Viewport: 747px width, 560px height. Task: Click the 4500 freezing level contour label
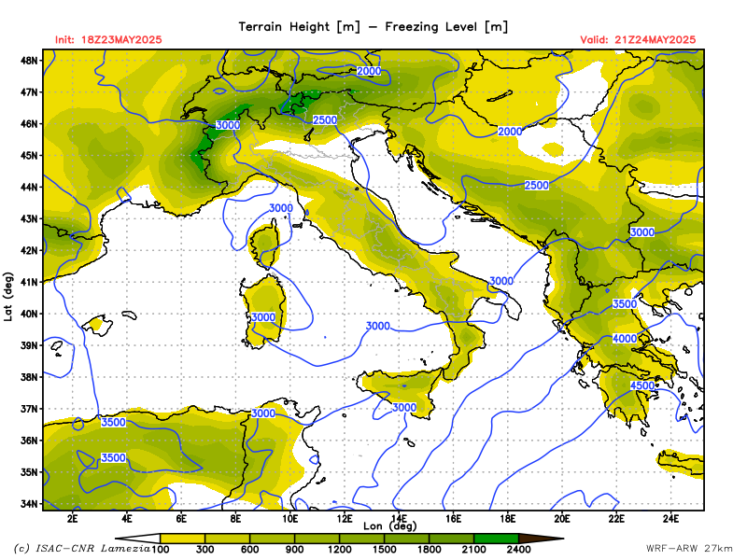(642, 385)
